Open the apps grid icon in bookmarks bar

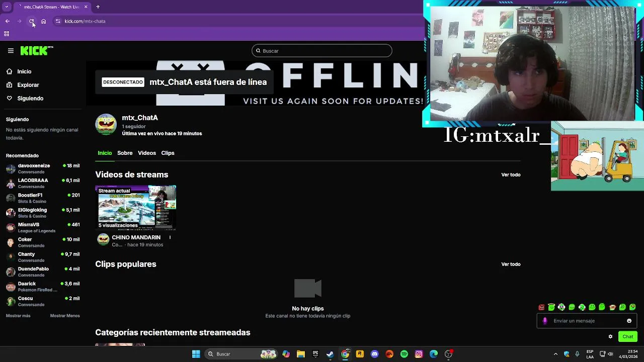7,34
